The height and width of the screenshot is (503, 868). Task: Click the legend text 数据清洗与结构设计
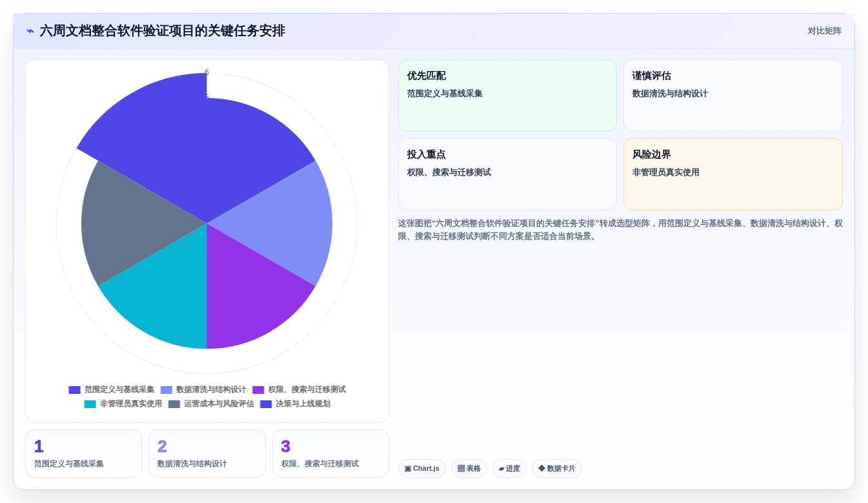(211, 390)
